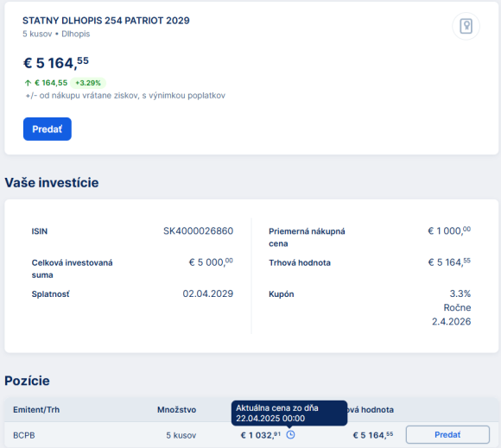Click the Splatnosť date 02.04.2029
The height and width of the screenshot is (448, 501).
pyautogui.click(x=208, y=293)
